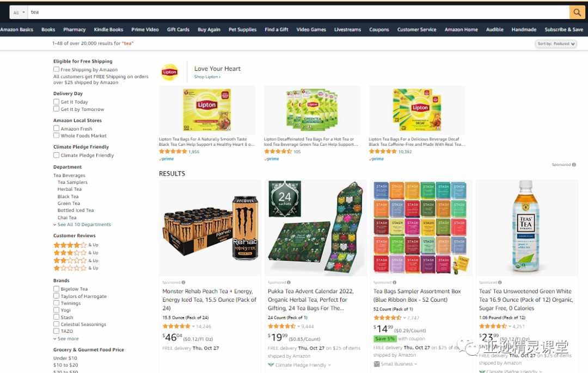Click the orange search magnifier button
The width and height of the screenshot is (588, 373).
click(577, 13)
